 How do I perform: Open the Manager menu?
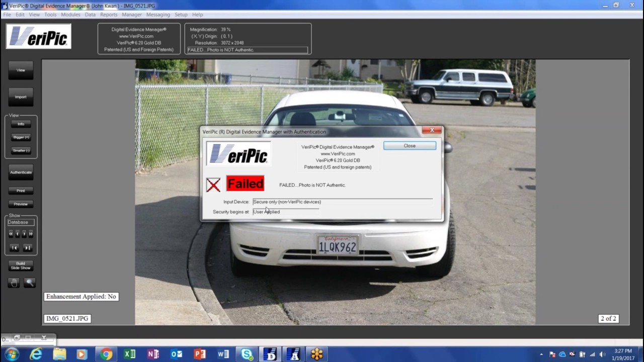click(132, 15)
